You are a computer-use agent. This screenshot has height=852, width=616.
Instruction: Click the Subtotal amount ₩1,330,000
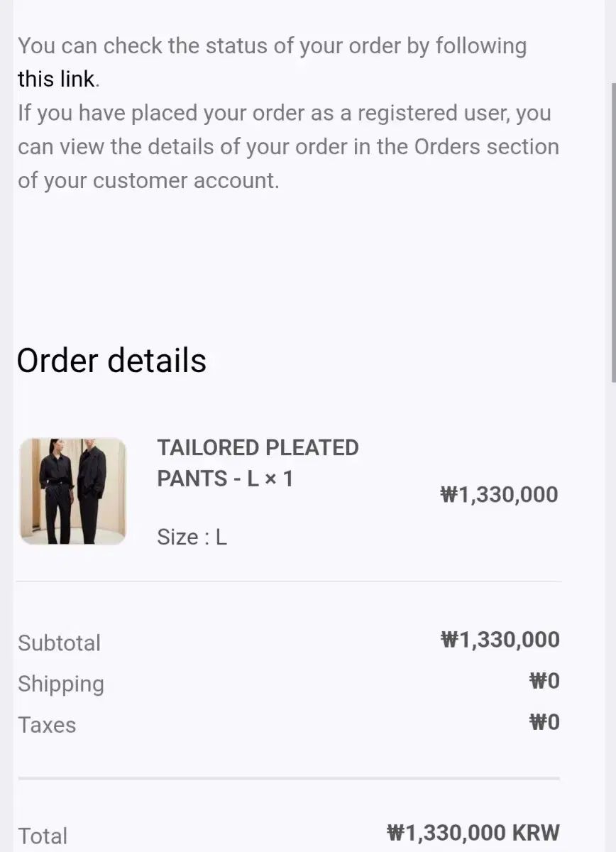click(x=500, y=640)
